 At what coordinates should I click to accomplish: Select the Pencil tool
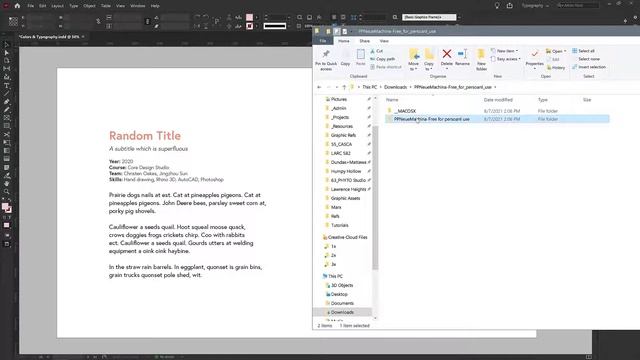(7, 110)
